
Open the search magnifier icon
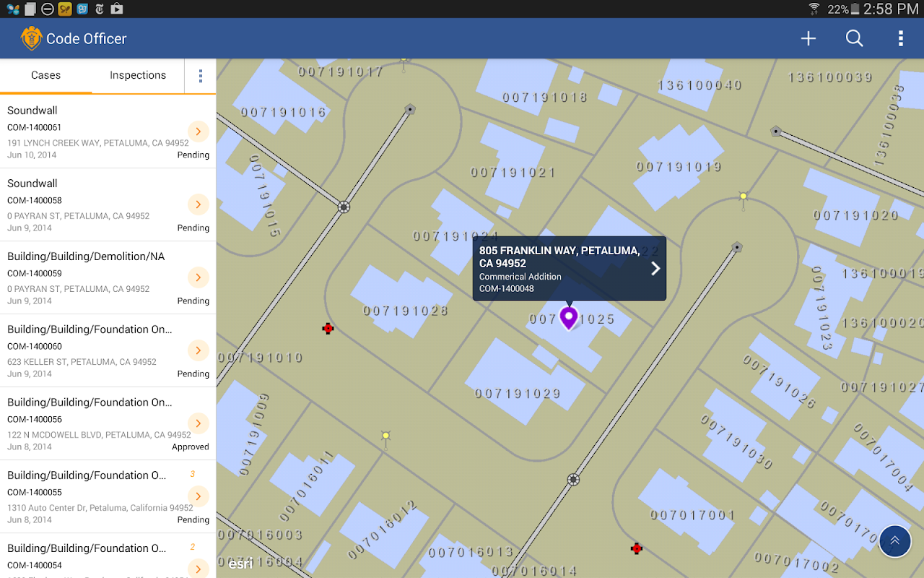pyautogui.click(x=855, y=39)
